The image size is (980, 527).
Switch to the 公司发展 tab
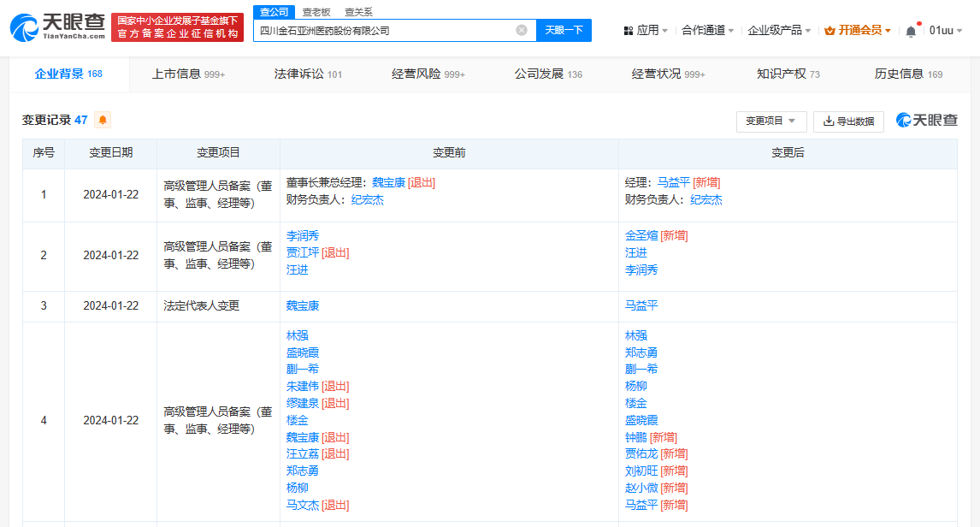(x=548, y=74)
